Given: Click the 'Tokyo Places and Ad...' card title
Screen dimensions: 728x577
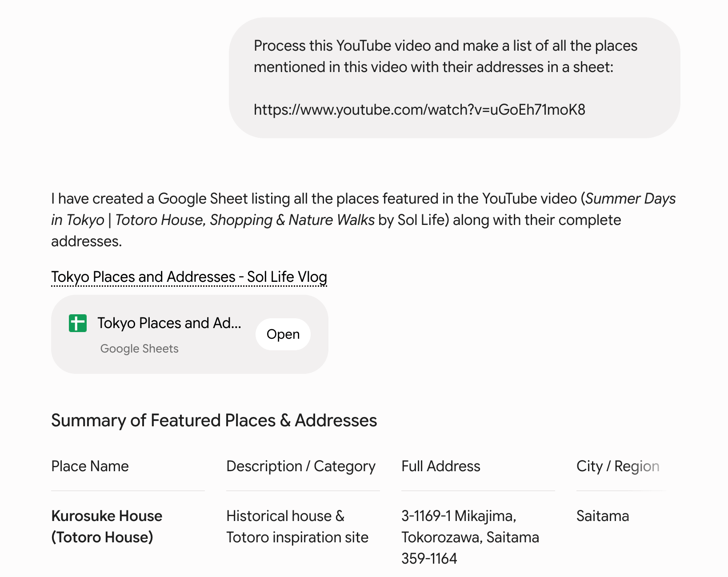Looking at the screenshot, I should [169, 323].
